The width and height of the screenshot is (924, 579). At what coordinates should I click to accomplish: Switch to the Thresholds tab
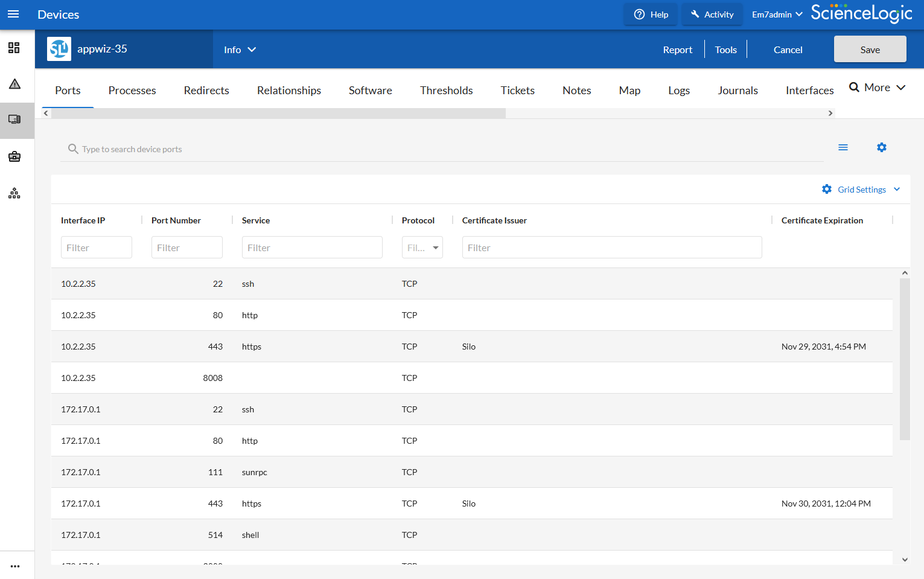[x=446, y=91]
